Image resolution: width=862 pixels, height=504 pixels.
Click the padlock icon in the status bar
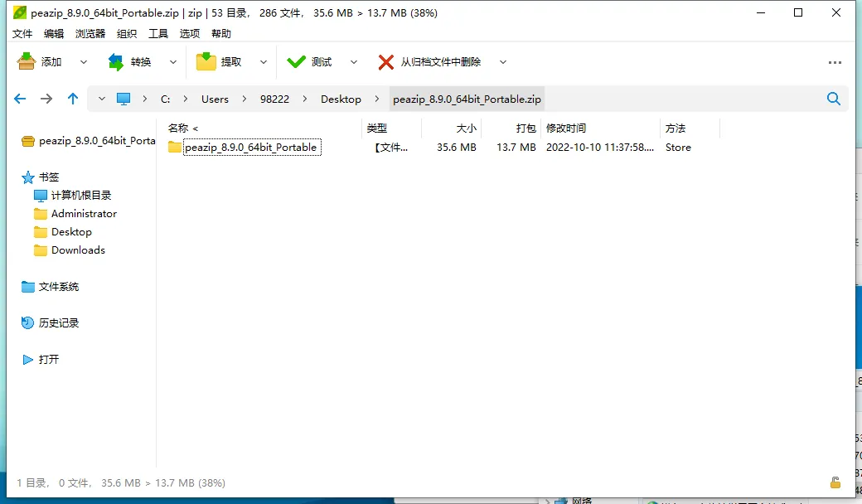point(835,482)
